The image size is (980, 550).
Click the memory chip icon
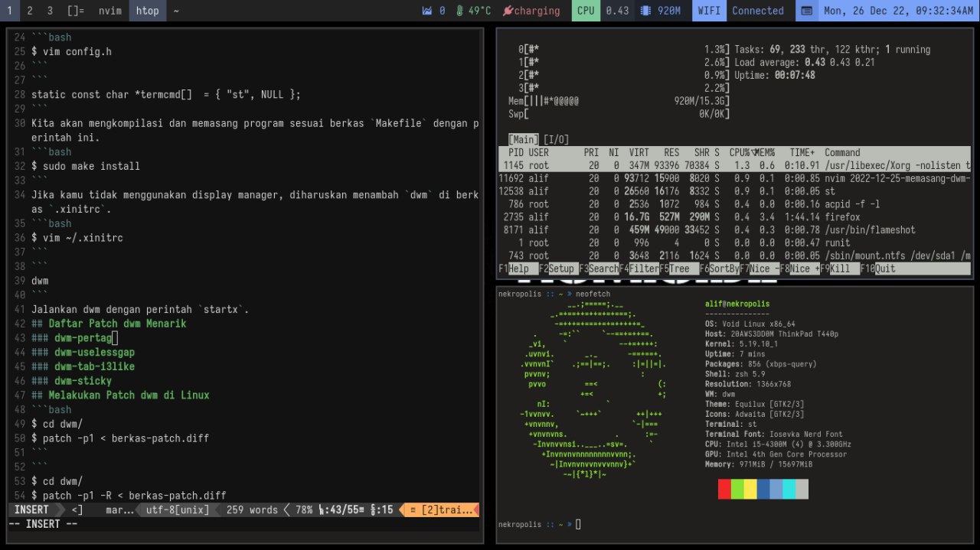coord(645,11)
